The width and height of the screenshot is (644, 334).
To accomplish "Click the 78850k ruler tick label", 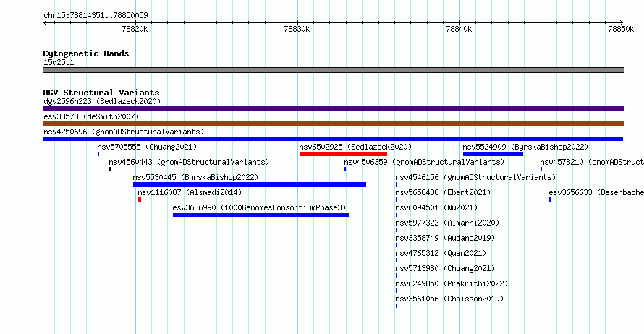I will [621, 29].
